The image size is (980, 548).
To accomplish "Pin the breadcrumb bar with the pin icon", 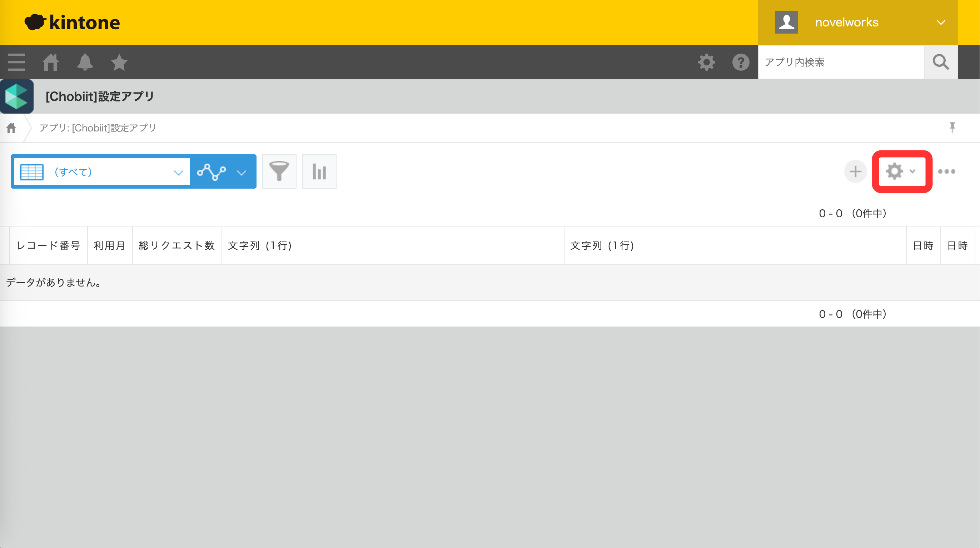I will pyautogui.click(x=952, y=128).
